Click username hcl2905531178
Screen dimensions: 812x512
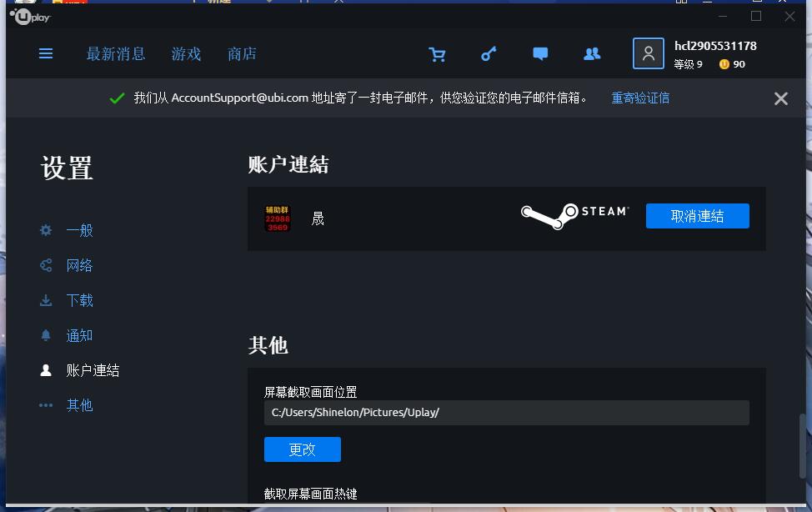click(715, 46)
